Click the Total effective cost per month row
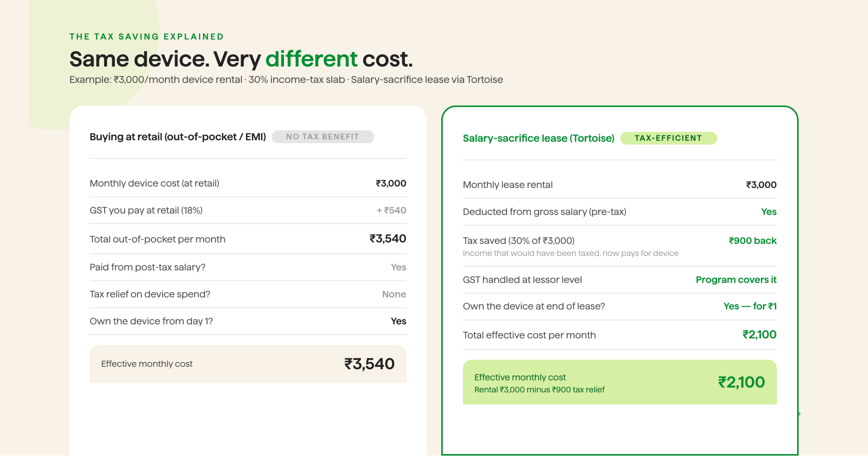Image resolution: width=868 pixels, height=456 pixels. point(620,335)
